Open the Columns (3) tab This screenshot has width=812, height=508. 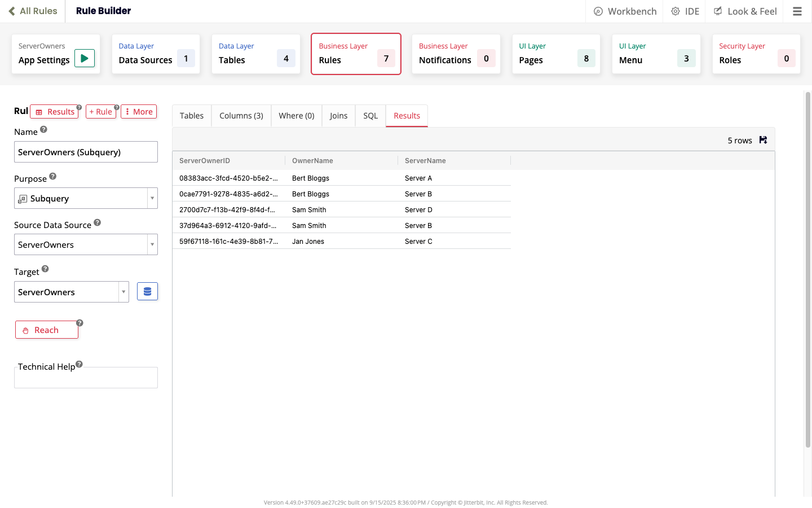click(x=241, y=116)
